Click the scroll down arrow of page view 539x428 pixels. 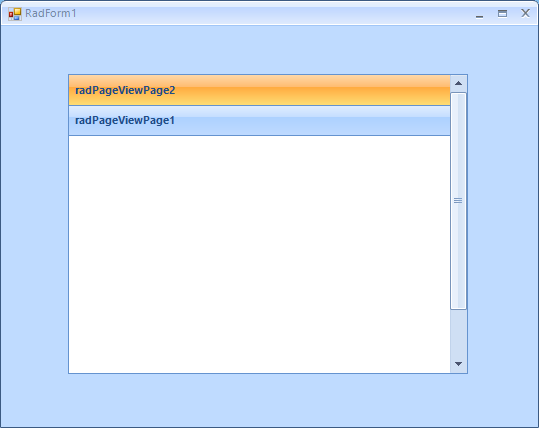pyautogui.click(x=458, y=364)
